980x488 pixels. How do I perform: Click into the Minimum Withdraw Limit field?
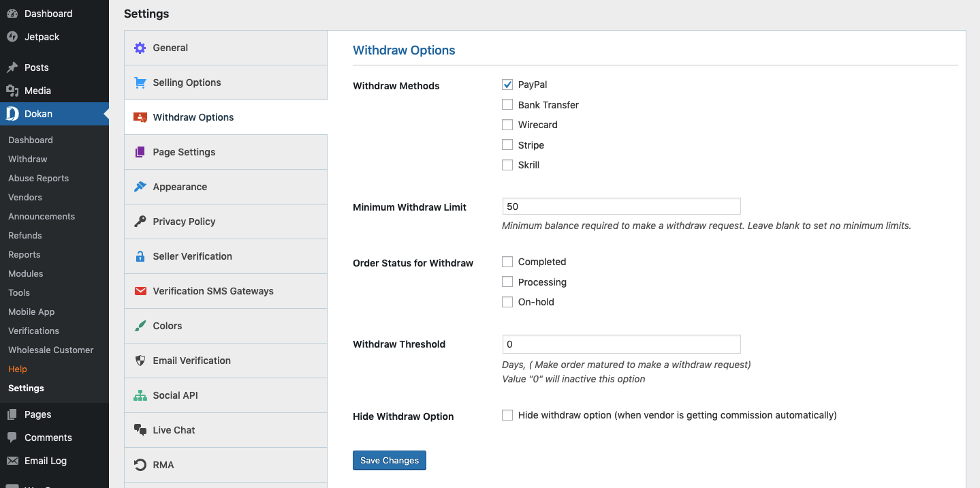(621, 207)
